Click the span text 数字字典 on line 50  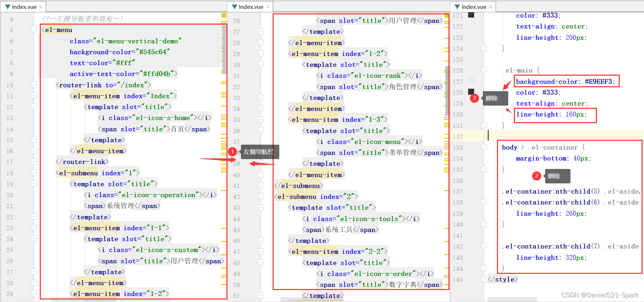point(403,284)
